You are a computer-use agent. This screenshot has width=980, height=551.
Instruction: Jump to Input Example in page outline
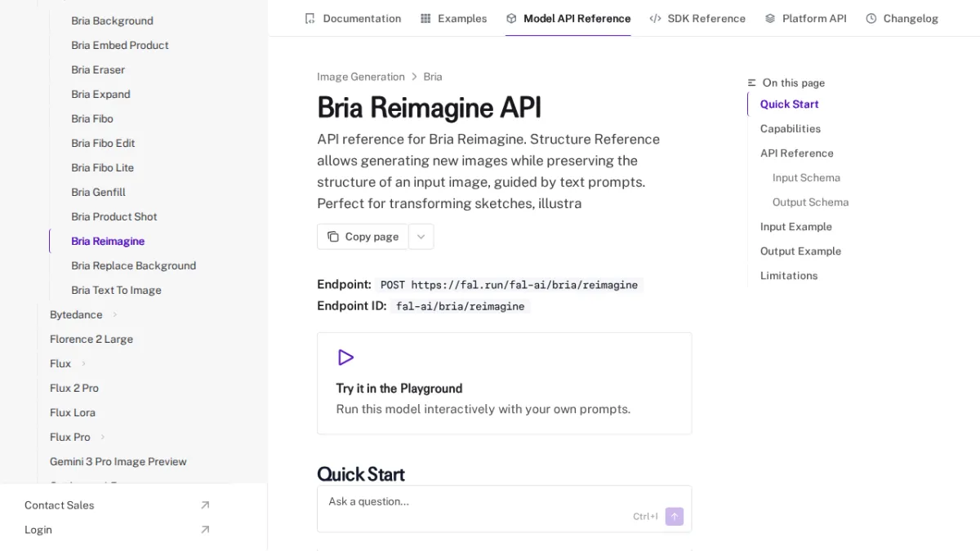click(x=796, y=227)
